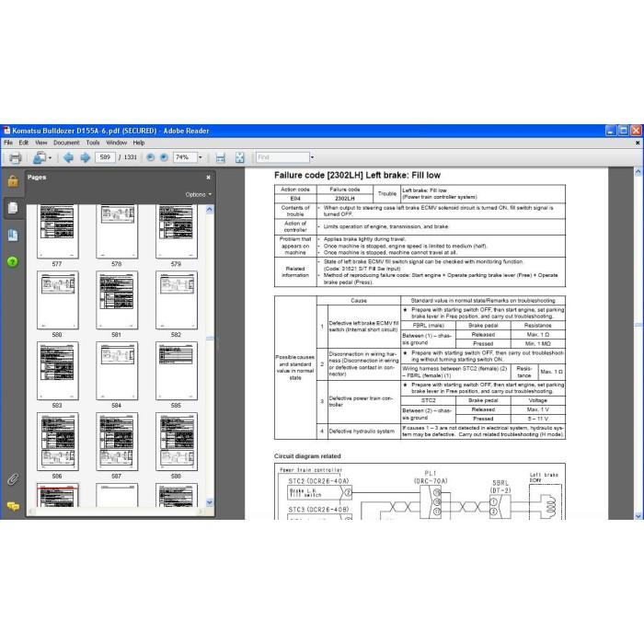Go to next page arrow

[85, 157]
